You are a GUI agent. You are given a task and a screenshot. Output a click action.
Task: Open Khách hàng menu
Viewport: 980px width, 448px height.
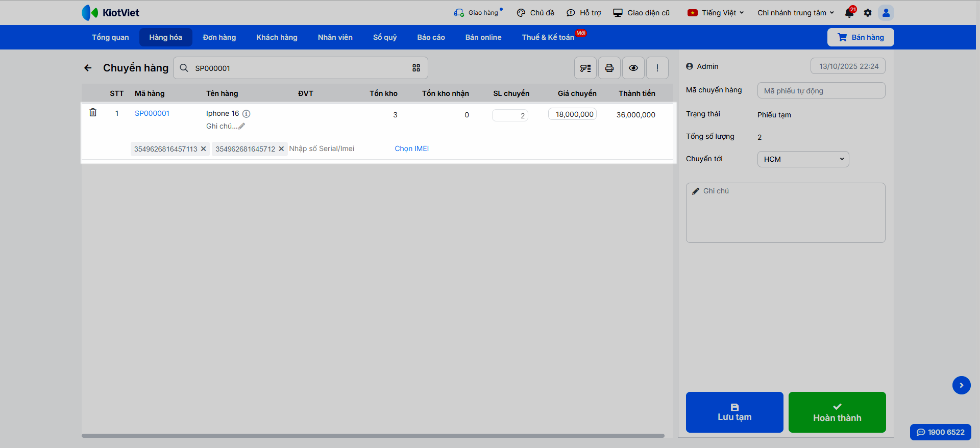coord(277,37)
